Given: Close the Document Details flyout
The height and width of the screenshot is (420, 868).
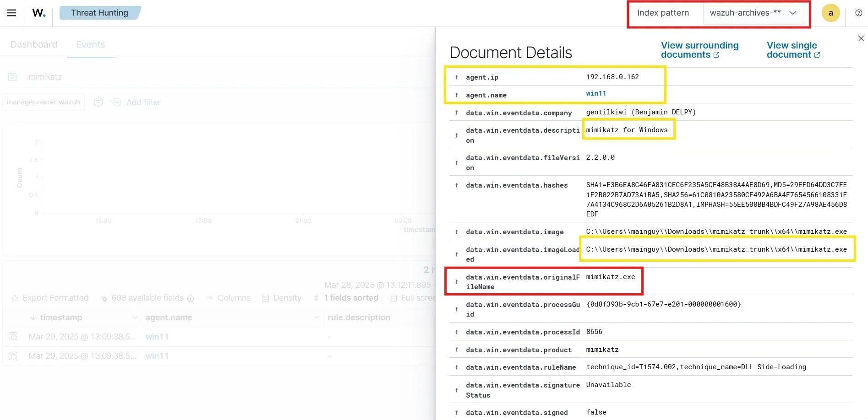Looking at the screenshot, I should tap(861, 38).
